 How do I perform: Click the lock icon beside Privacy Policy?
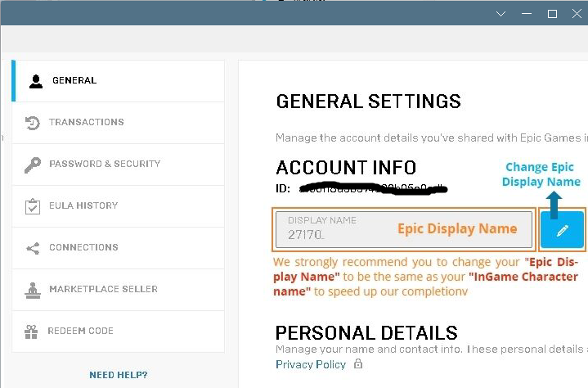click(358, 363)
